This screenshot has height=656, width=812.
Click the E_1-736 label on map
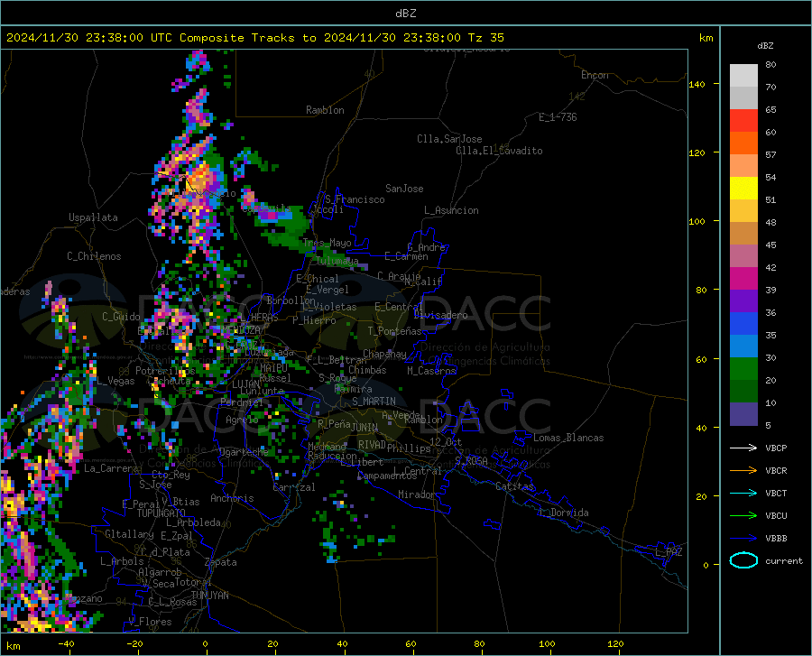(558, 117)
